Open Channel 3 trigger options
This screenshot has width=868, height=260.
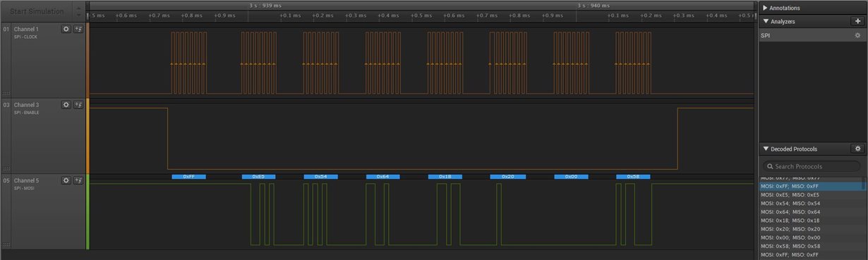pyautogui.click(x=78, y=104)
